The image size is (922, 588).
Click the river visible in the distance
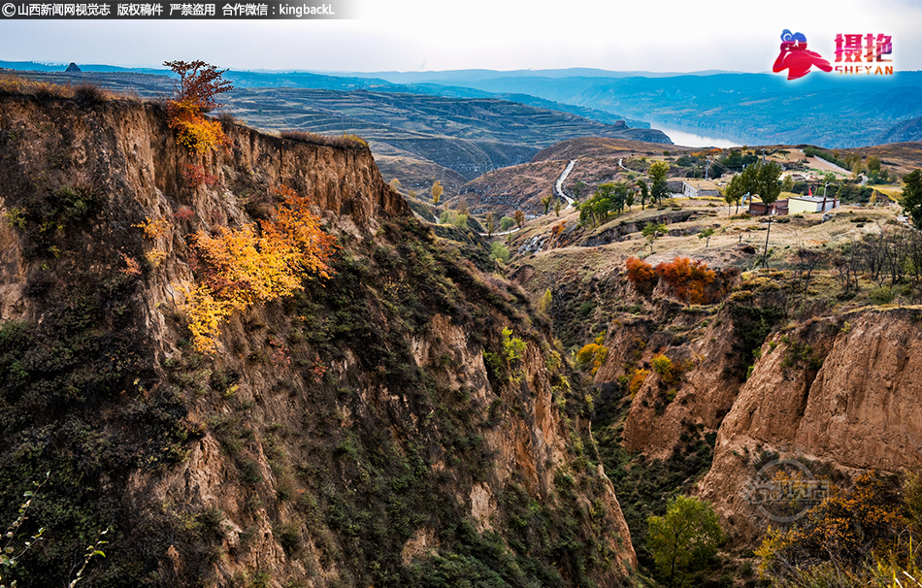tap(694, 137)
